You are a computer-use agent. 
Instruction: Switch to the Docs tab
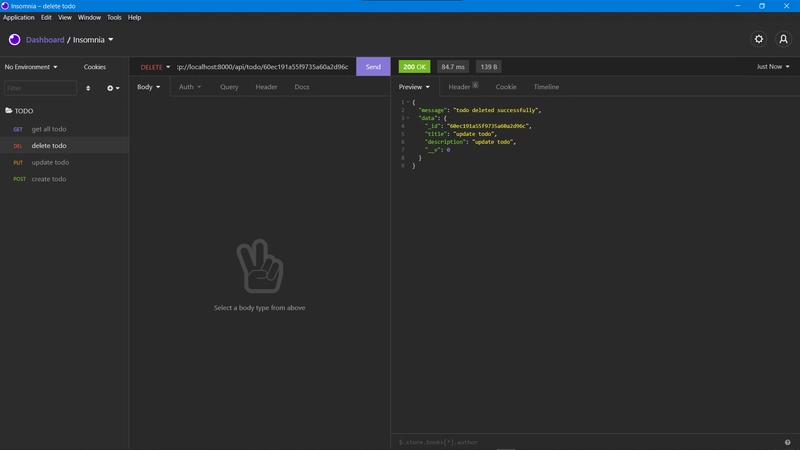(x=302, y=87)
